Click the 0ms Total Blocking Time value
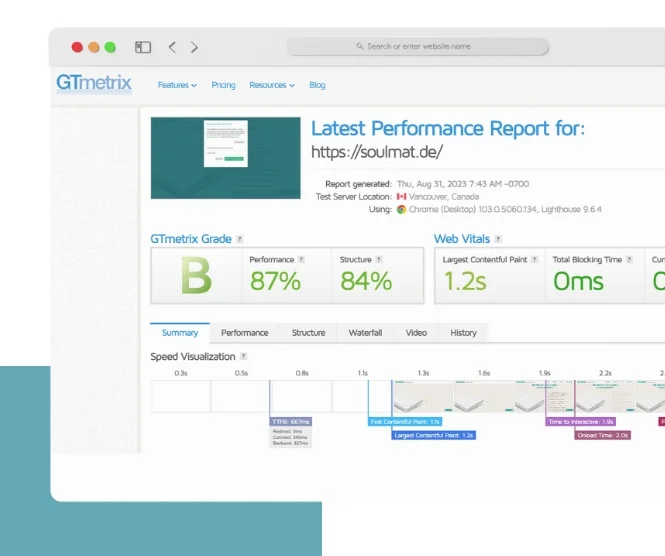This screenshot has height=556, width=665. point(578,281)
